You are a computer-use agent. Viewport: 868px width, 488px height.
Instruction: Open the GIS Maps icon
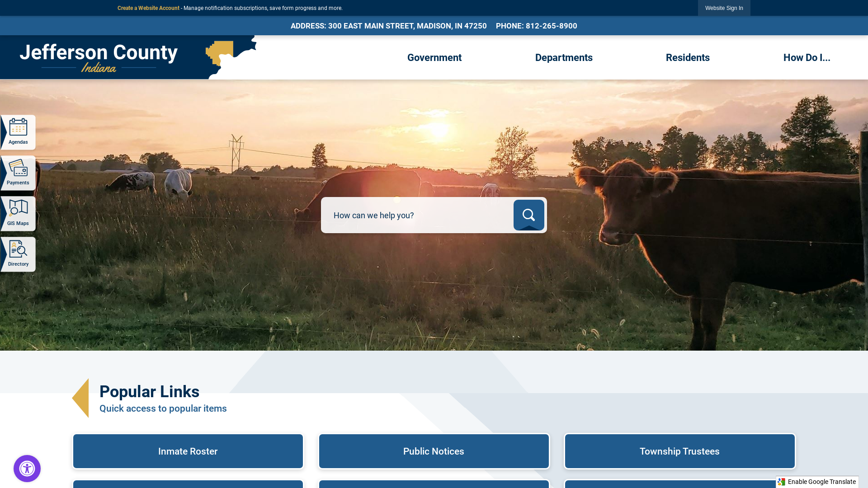click(x=18, y=213)
